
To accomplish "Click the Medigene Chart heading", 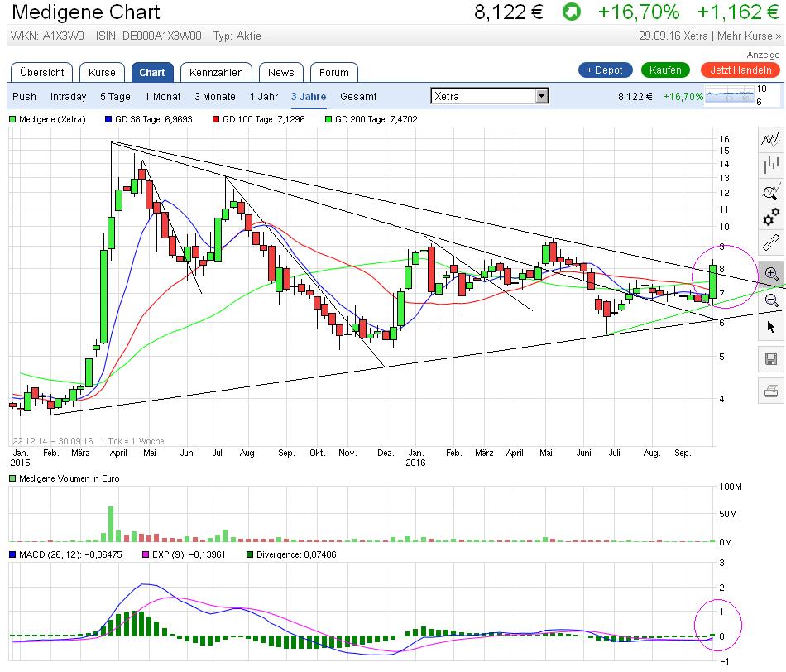I will pyautogui.click(x=86, y=12).
